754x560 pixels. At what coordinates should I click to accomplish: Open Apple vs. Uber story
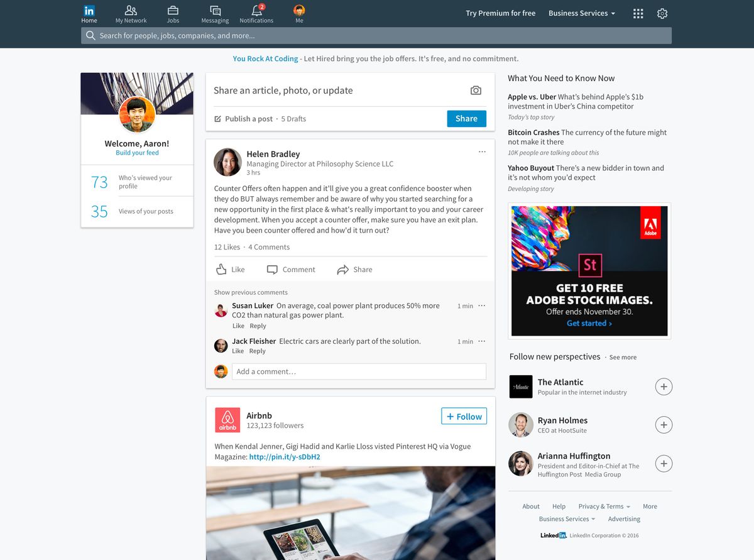point(576,102)
